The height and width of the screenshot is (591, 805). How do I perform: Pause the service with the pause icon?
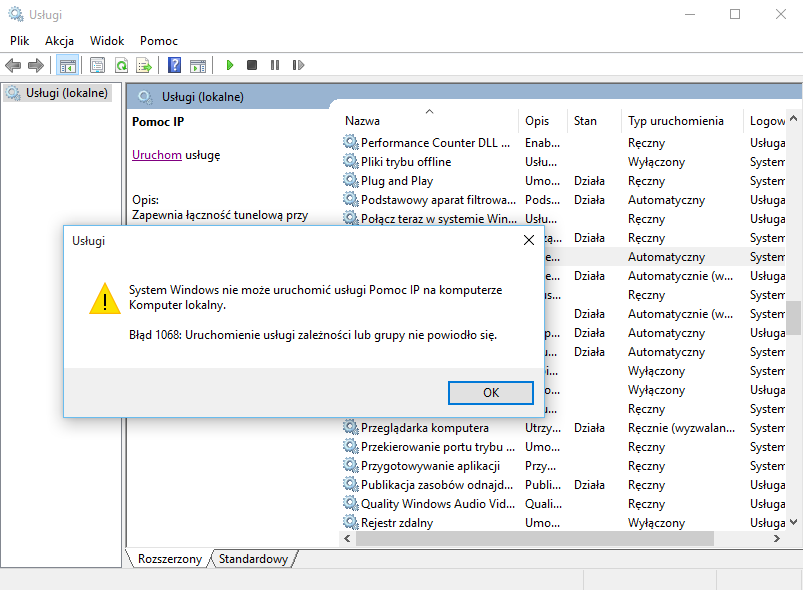click(x=275, y=65)
